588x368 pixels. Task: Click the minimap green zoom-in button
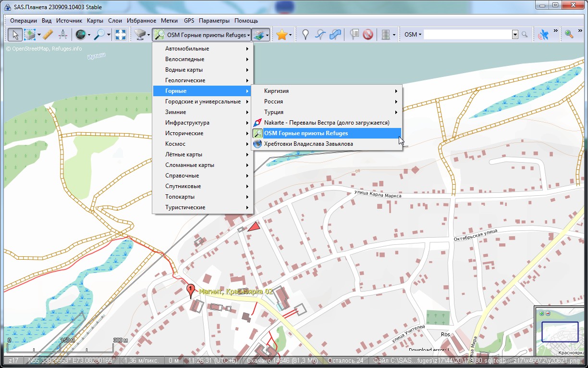[542, 314]
